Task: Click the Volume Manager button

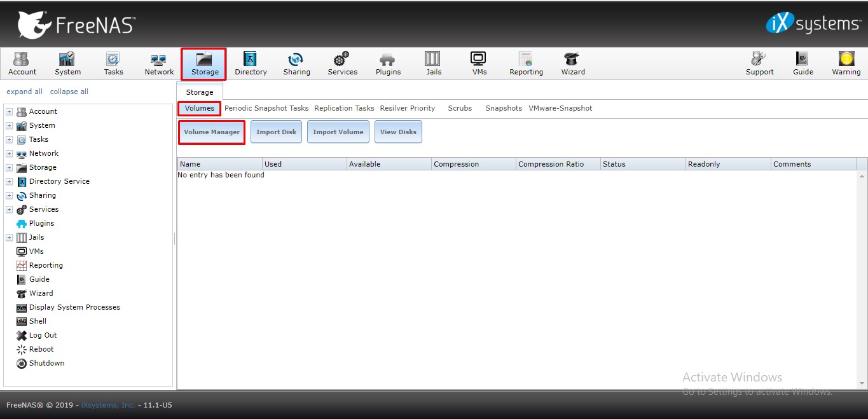Action: click(x=212, y=132)
